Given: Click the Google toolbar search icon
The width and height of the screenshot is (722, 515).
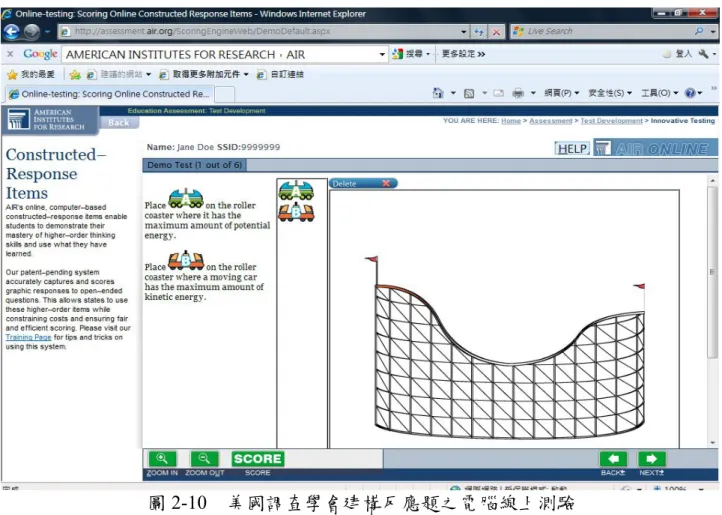Looking at the screenshot, I should (397, 54).
